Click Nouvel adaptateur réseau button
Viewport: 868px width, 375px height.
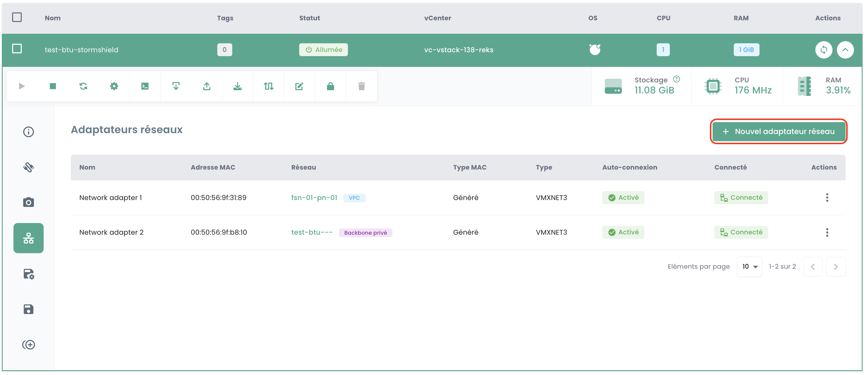pos(778,131)
